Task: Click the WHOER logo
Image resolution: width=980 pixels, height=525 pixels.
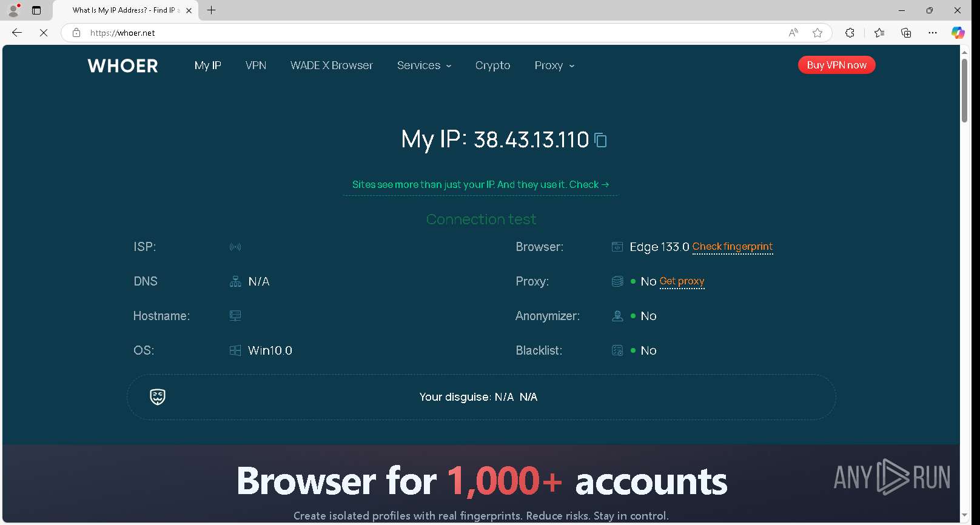Action: point(123,65)
